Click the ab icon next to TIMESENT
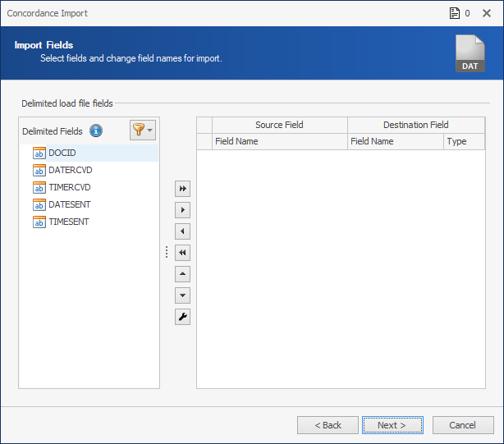This screenshot has width=504, height=444. point(39,222)
